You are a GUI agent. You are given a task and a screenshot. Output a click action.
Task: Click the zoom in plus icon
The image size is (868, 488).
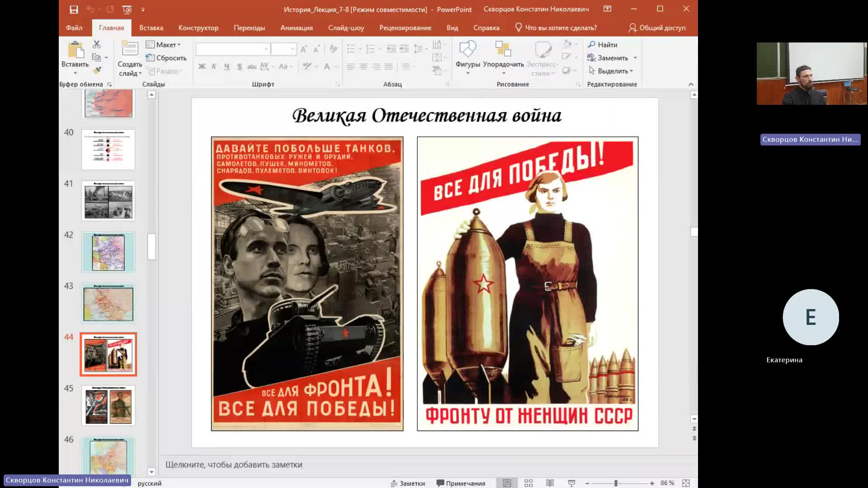click(x=652, y=483)
